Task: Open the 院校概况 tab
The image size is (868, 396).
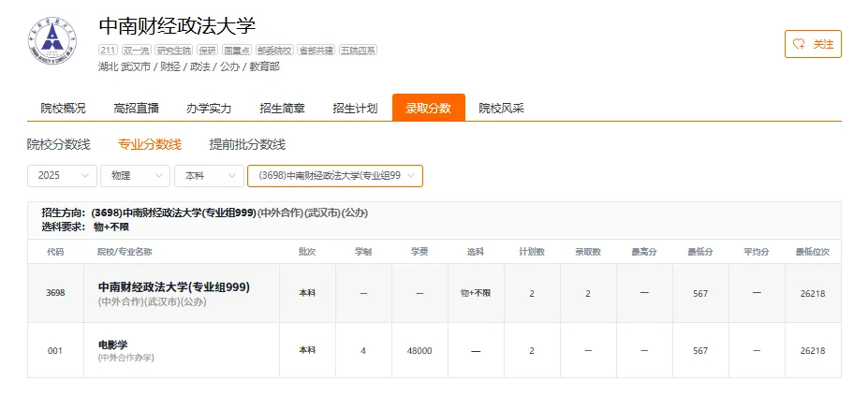Action: pos(63,109)
